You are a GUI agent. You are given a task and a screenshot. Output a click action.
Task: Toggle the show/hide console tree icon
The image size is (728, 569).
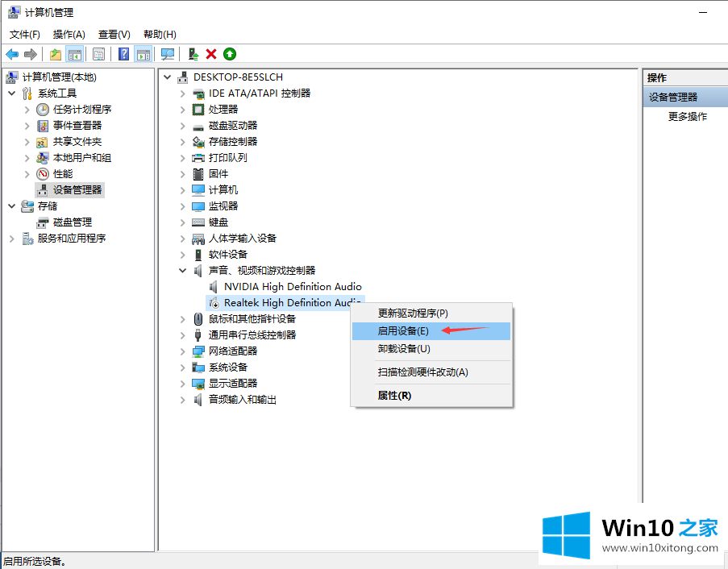click(75, 54)
